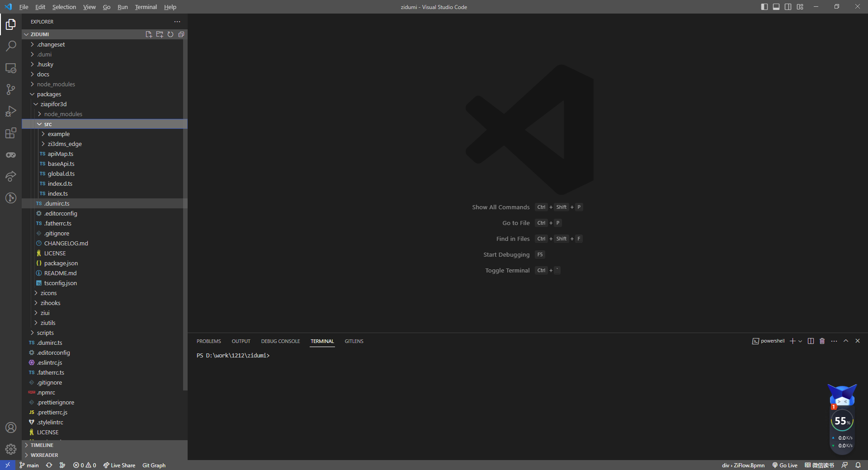Switch to the OUTPUT tab

point(241,341)
